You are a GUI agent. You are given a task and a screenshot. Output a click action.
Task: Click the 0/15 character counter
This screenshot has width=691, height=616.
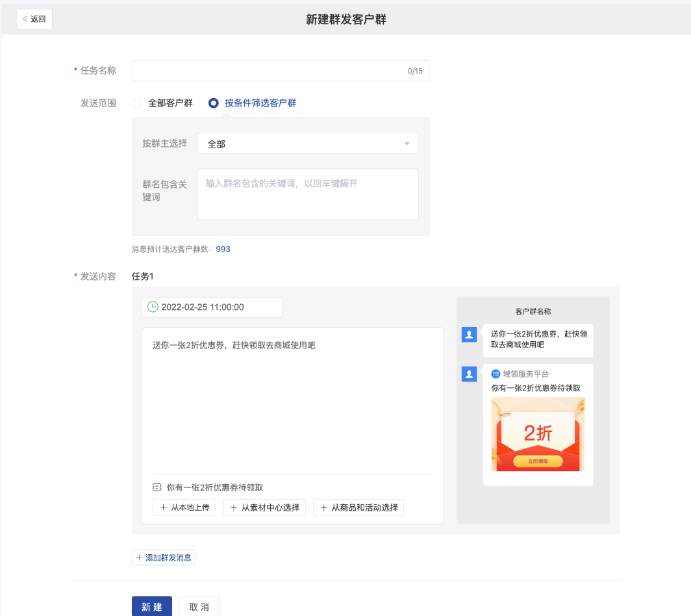[x=415, y=71]
